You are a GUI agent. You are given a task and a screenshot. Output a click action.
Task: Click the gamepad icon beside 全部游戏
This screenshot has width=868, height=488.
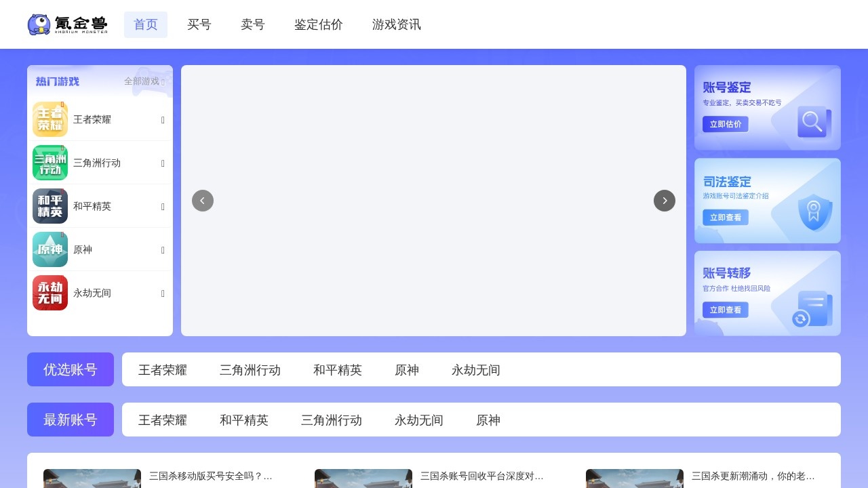(x=163, y=81)
